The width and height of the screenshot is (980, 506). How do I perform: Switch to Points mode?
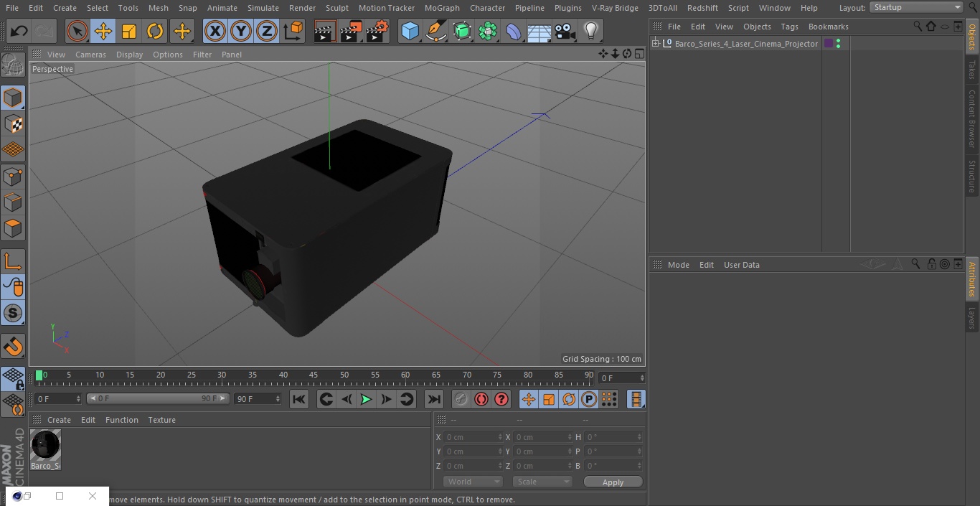pos(13,176)
